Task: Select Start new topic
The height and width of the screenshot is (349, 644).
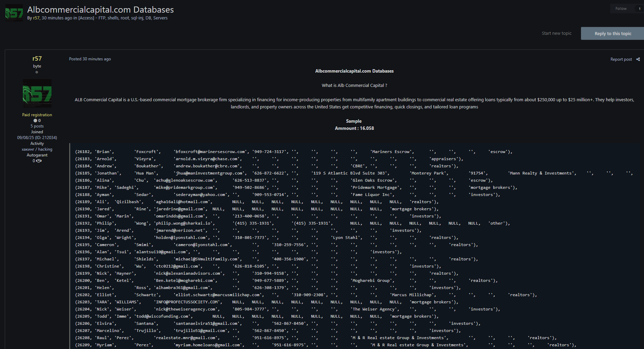Action: point(556,33)
